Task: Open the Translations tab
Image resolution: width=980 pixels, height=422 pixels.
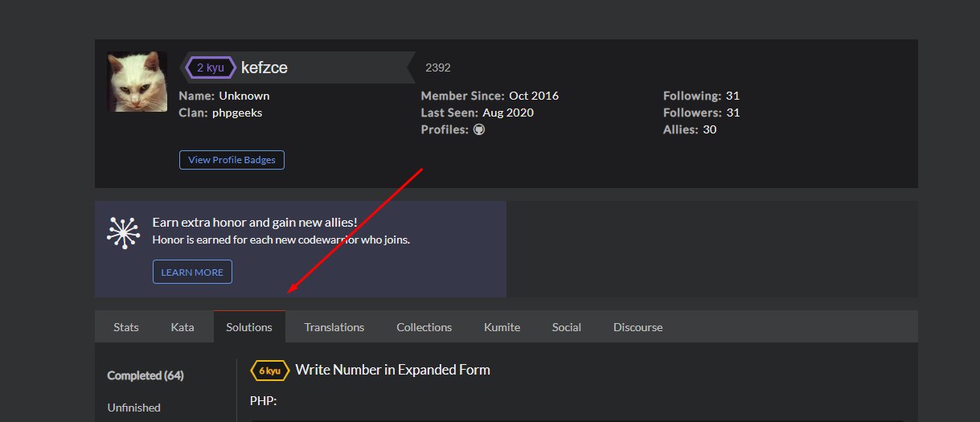Action: (x=334, y=327)
